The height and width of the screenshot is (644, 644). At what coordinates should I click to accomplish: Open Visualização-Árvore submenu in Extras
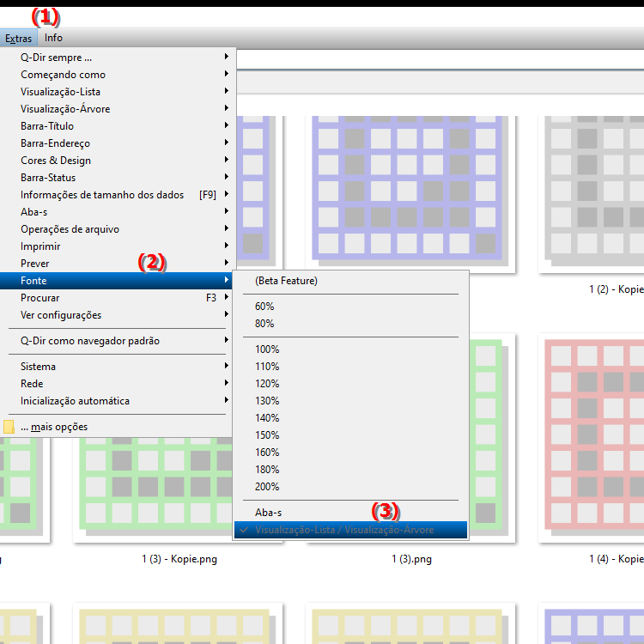(118, 109)
